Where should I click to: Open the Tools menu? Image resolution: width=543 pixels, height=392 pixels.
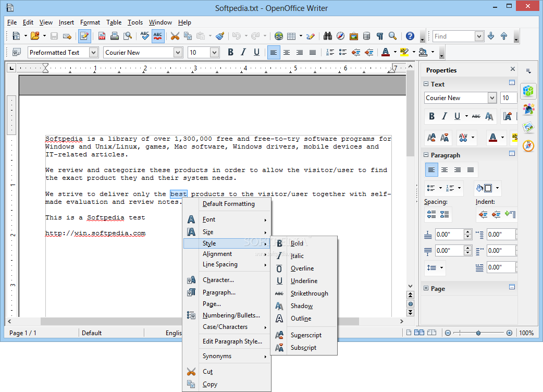pos(135,22)
